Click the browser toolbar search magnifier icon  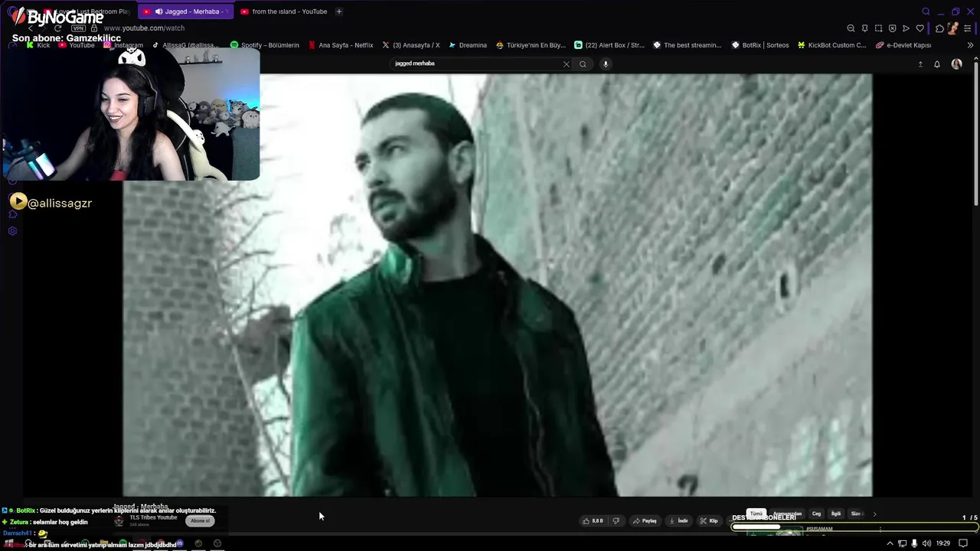(926, 11)
